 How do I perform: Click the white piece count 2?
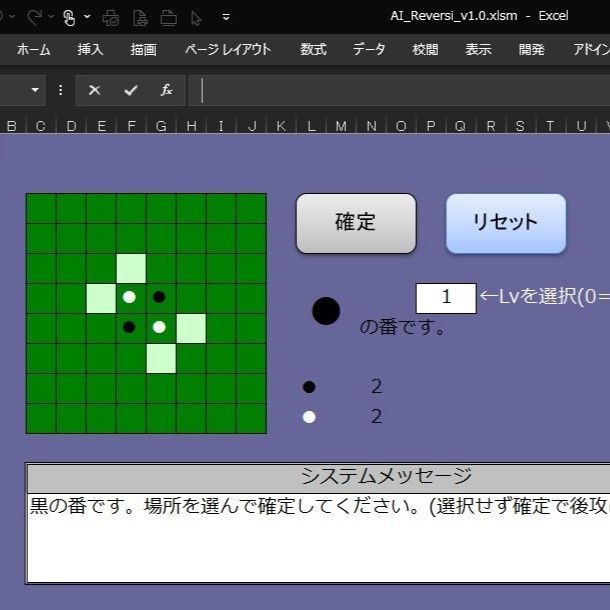tap(376, 417)
